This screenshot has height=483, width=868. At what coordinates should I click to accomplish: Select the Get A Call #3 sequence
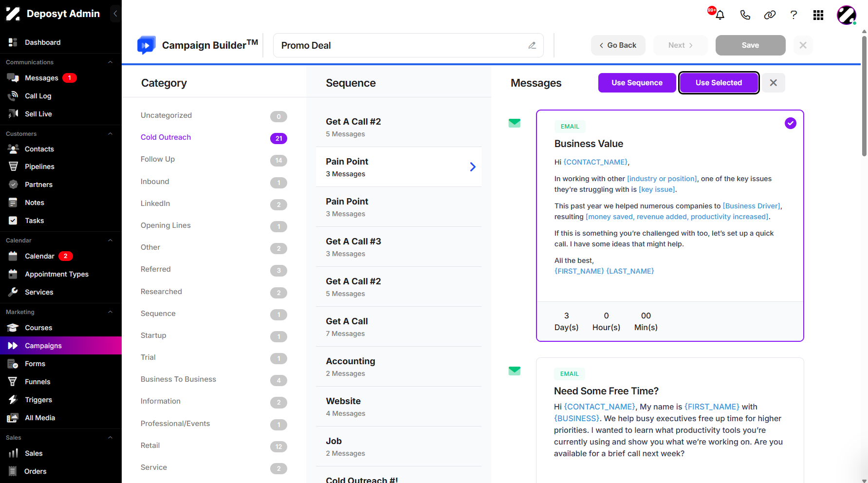click(399, 247)
